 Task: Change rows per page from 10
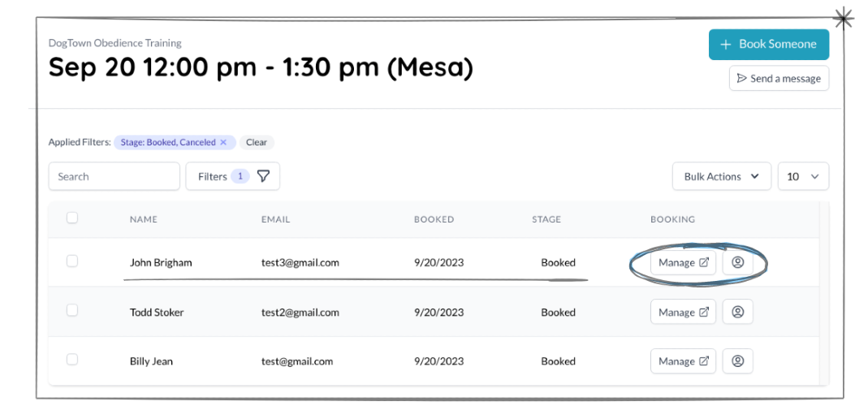[x=803, y=176]
